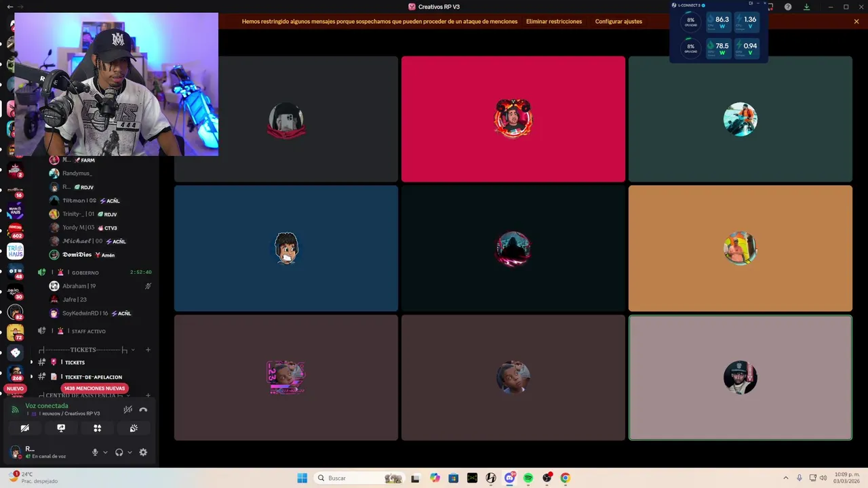The width and height of the screenshot is (868, 488).
Task: Open server icon with 48 badge
Action: [x=15, y=271]
